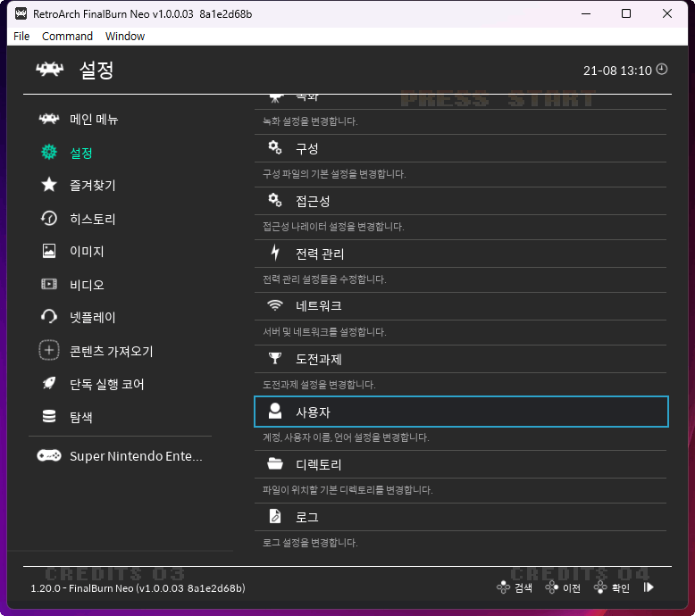Click the clock icon next to the time
Viewport: 695px width, 616px height.
coord(662,69)
